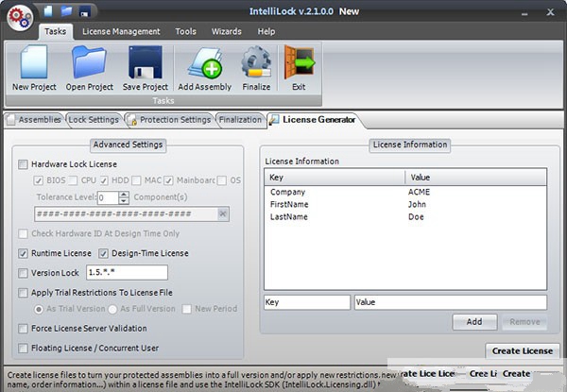Click the small save floppy quick-access icon

pos(85,12)
